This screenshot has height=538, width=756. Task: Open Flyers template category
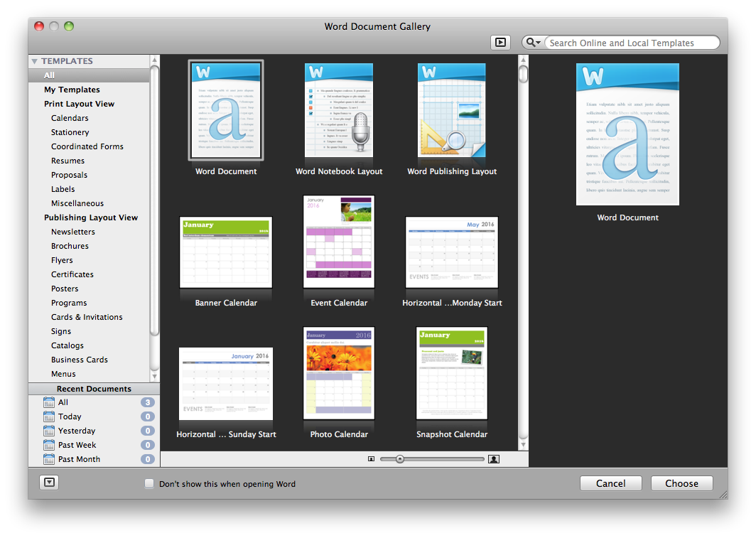62,260
